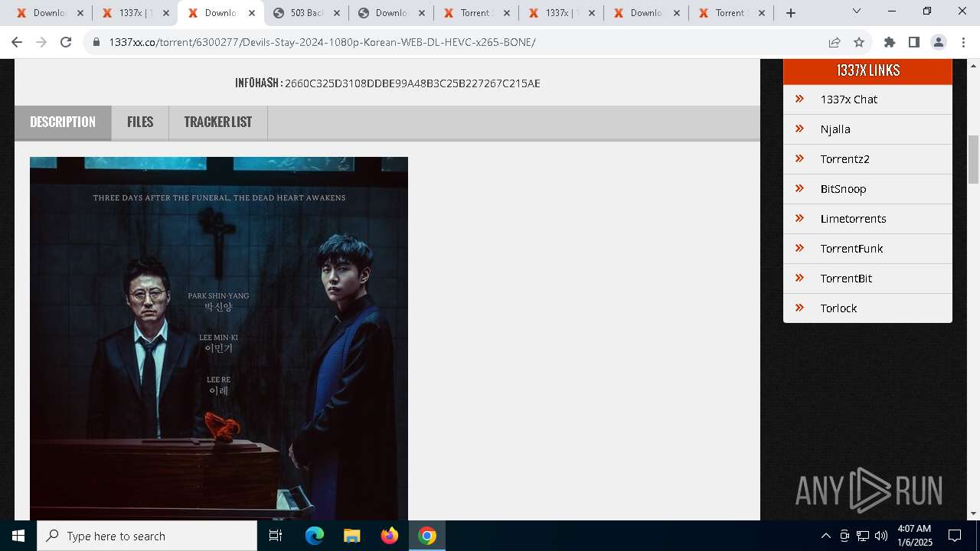The height and width of the screenshot is (551, 980).
Task: Click the page vertical scrollbar thumb
Action: (x=973, y=159)
